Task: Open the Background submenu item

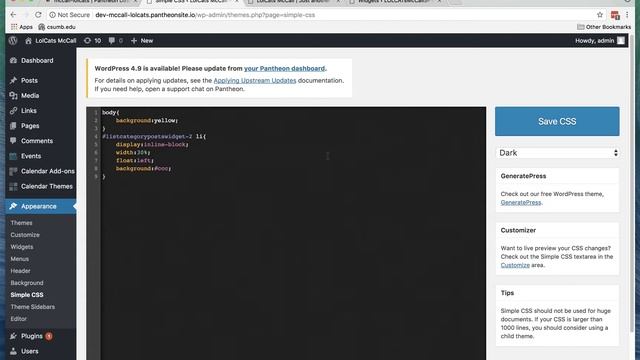Action: click(27, 283)
